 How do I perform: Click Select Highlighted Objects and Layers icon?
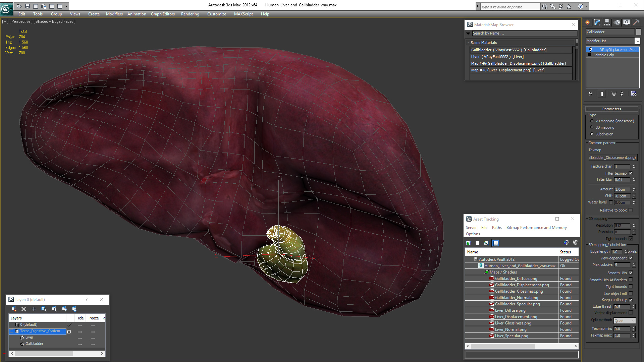coord(44,309)
